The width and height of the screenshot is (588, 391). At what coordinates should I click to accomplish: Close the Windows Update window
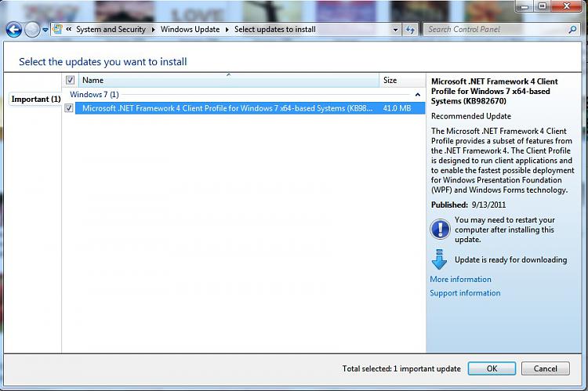point(566,6)
